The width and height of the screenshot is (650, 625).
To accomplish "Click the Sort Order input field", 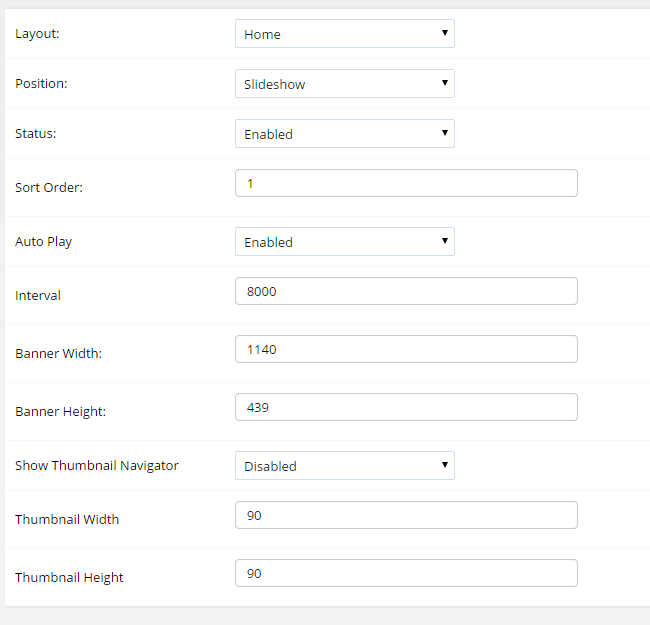I will click(406, 183).
